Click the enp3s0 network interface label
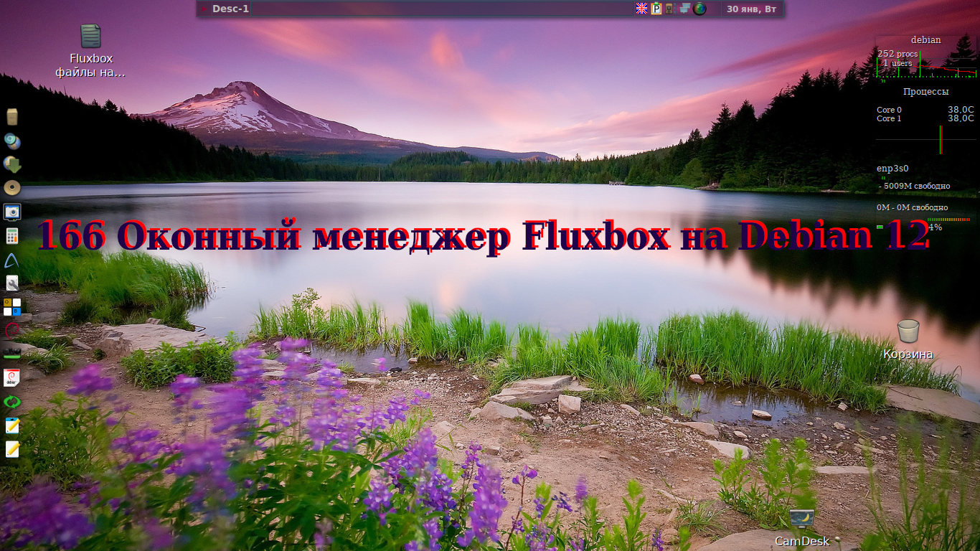Viewport: 980px width, 551px height. click(892, 169)
